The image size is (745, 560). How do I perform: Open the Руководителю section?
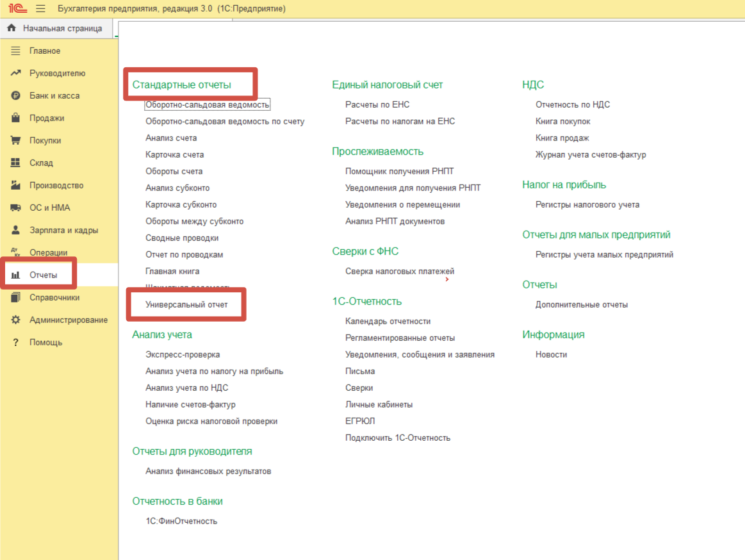pos(59,73)
